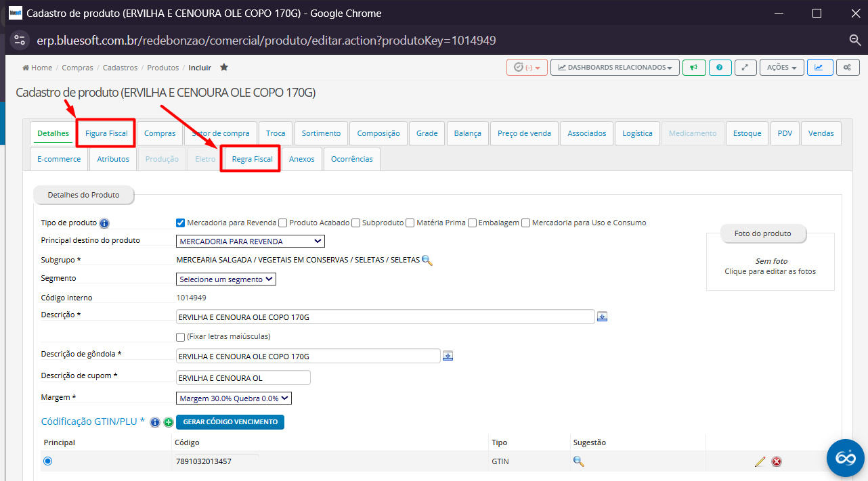Image resolution: width=868 pixels, height=481 pixels.
Task: Delete GTIN code with red X icon
Action: coord(777,461)
